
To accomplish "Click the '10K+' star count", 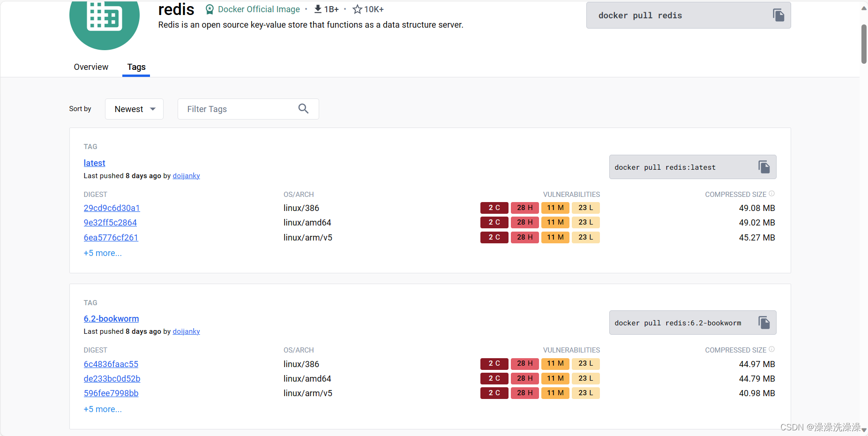I will [374, 9].
